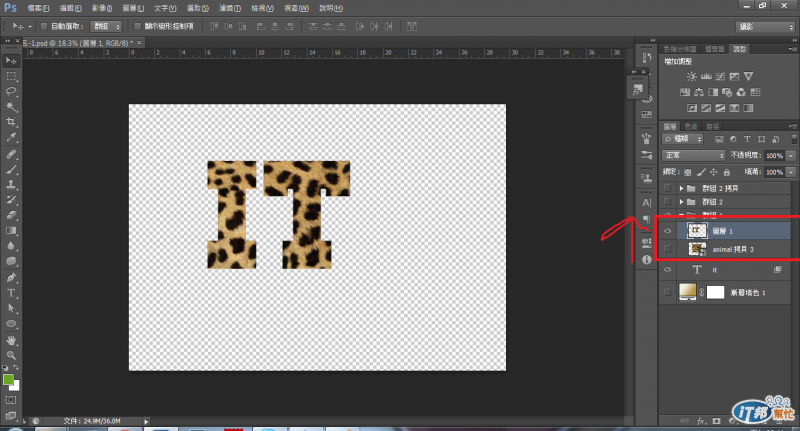The height and width of the screenshot is (431, 800).
Task: Select the Horizontal Type tool
Action: 11,293
